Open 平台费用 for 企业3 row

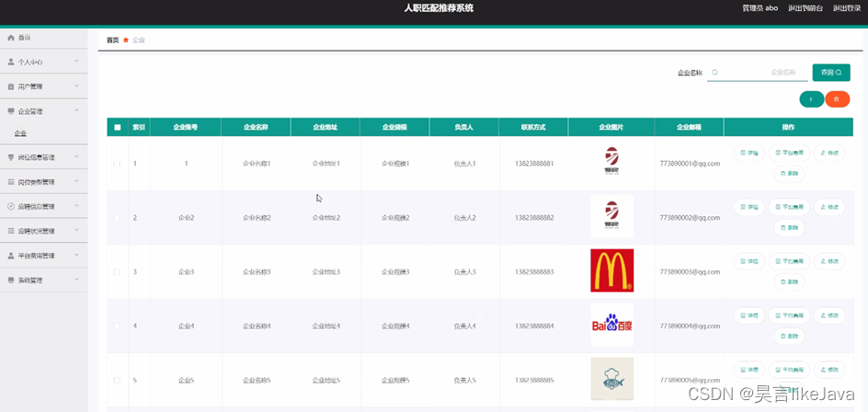point(789,261)
